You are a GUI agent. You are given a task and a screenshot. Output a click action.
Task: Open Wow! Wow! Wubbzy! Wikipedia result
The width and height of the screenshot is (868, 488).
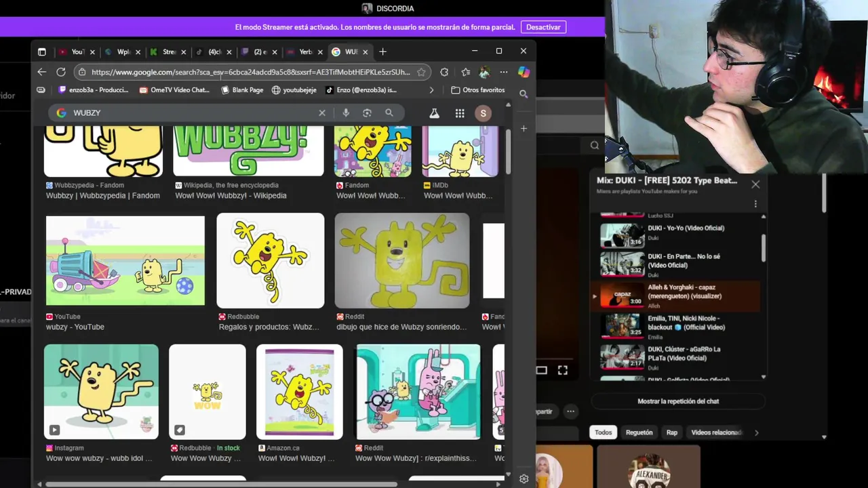pos(231,195)
